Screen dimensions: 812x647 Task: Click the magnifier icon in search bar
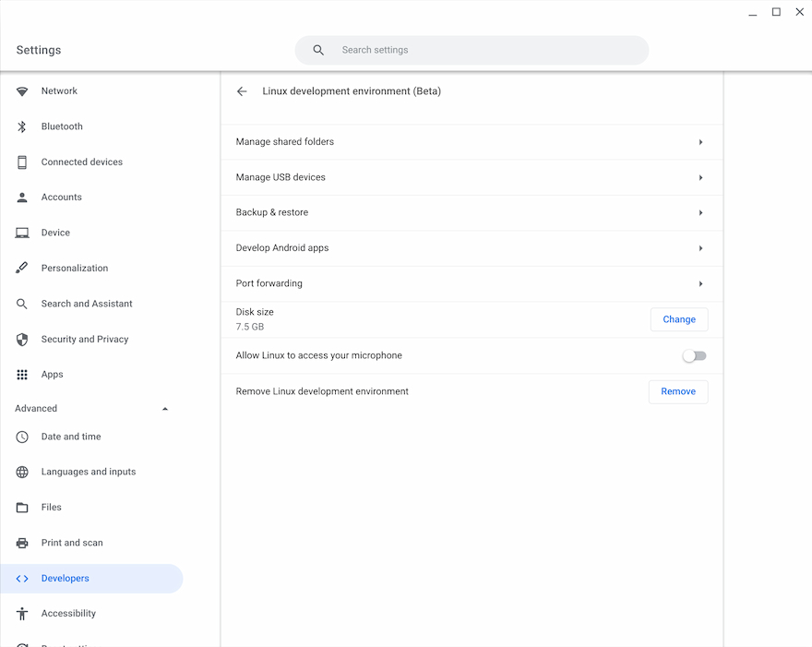pos(318,50)
